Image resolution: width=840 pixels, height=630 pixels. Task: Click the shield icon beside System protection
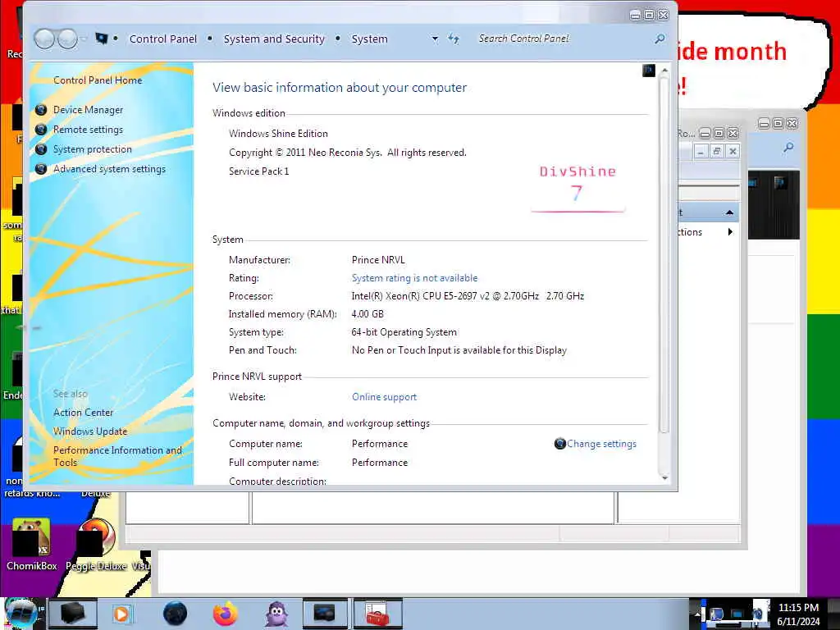pos(41,149)
